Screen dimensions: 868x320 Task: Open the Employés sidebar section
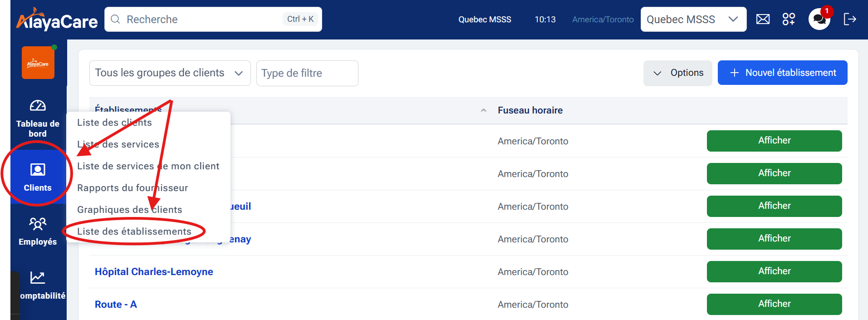[38, 231]
